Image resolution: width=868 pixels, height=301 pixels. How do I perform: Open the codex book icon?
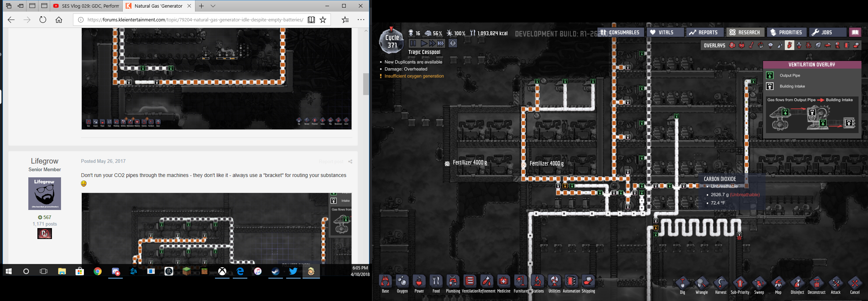pyautogui.click(x=855, y=32)
